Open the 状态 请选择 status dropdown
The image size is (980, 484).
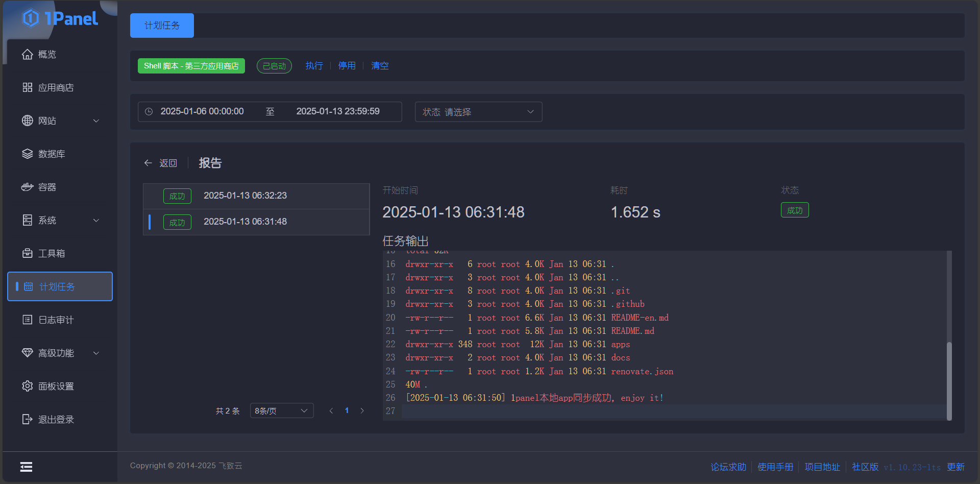point(478,112)
